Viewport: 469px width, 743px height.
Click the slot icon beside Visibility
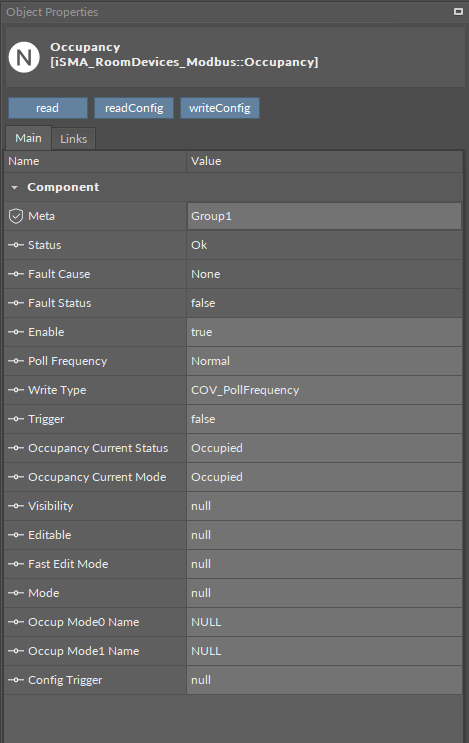click(x=16, y=506)
